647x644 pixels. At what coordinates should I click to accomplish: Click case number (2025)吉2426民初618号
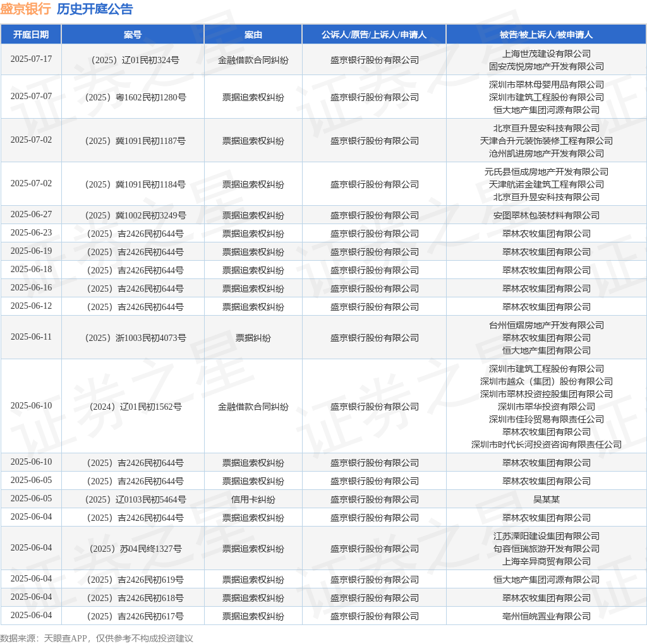135,598
